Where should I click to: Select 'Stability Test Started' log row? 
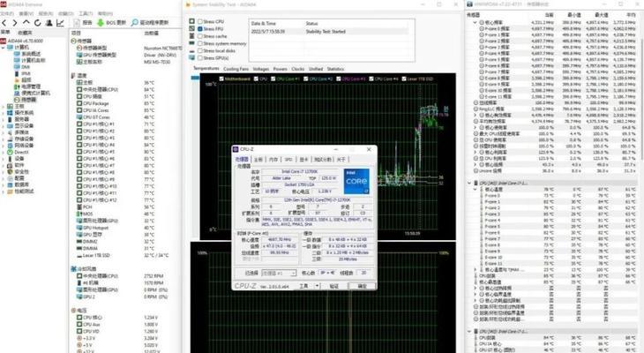click(329, 31)
